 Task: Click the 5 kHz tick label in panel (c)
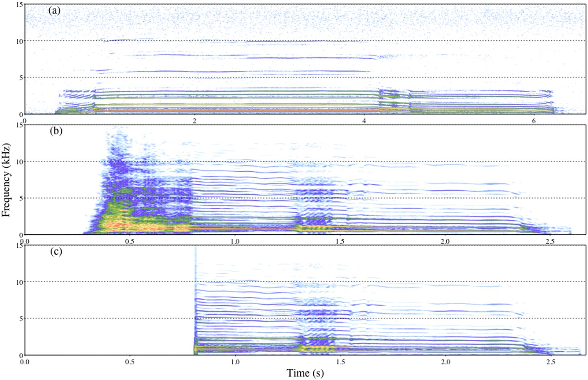coord(21,318)
